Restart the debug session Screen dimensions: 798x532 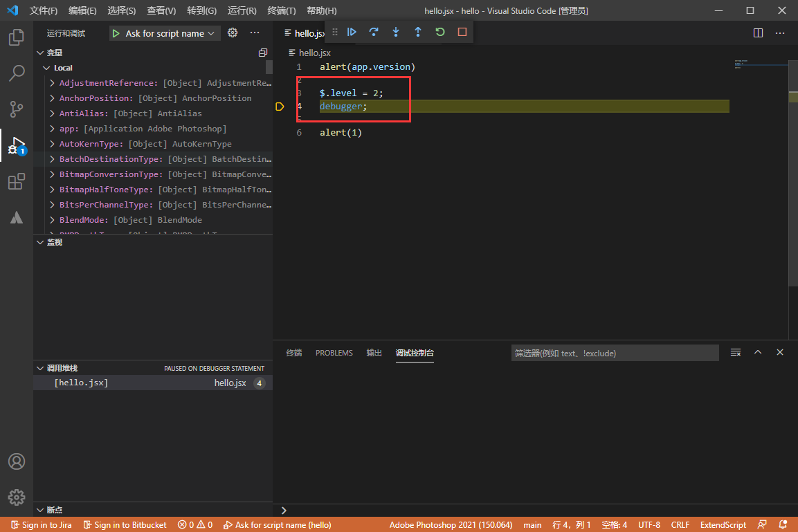tap(440, 32)
